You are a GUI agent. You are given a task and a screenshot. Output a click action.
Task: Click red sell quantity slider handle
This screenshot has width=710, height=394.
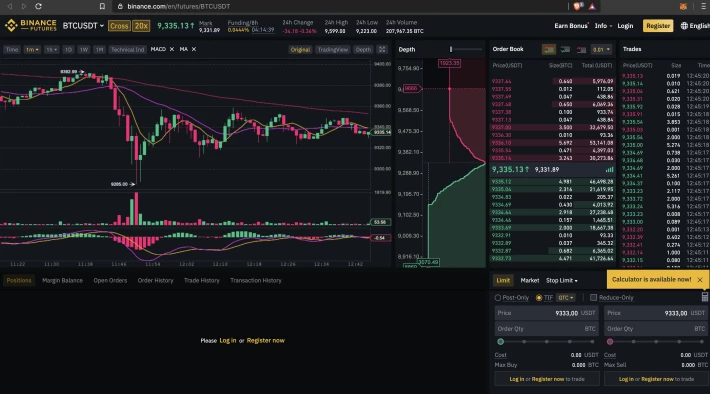click(x=610, y=341)
